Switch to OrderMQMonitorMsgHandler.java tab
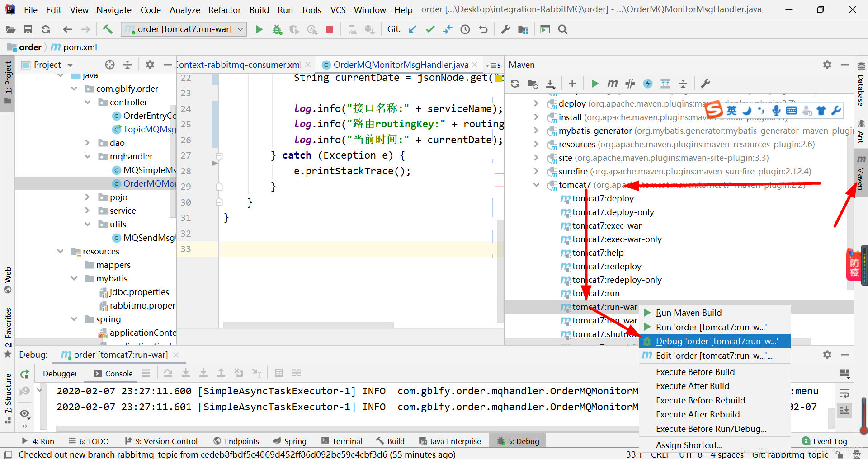868x459 pixels. click(x=400, y=65)
